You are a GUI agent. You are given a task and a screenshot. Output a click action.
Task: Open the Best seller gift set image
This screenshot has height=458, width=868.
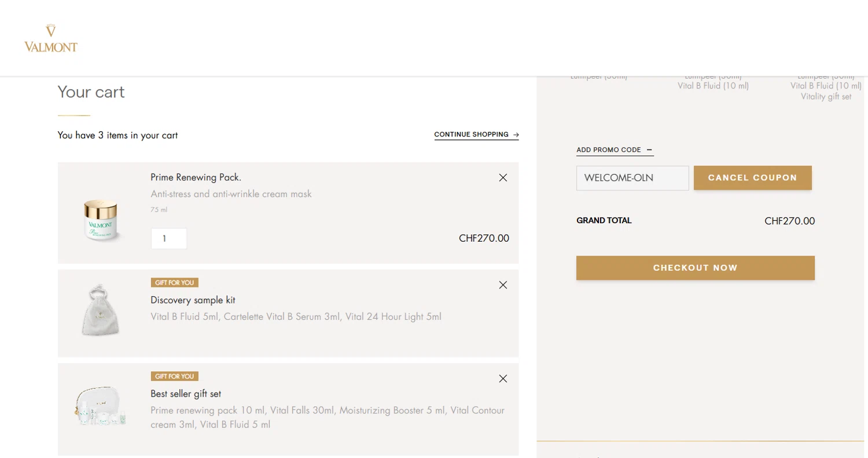[100, 406]
